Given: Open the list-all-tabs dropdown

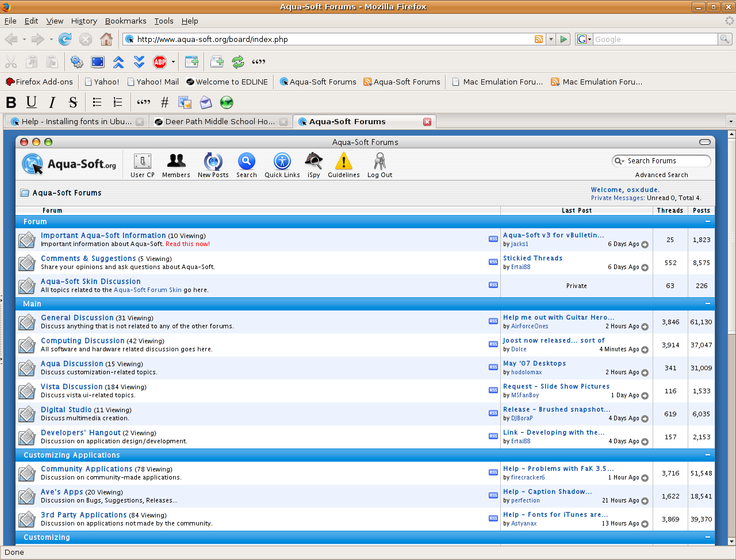Looking at the screenshot, I should (731, 121).
